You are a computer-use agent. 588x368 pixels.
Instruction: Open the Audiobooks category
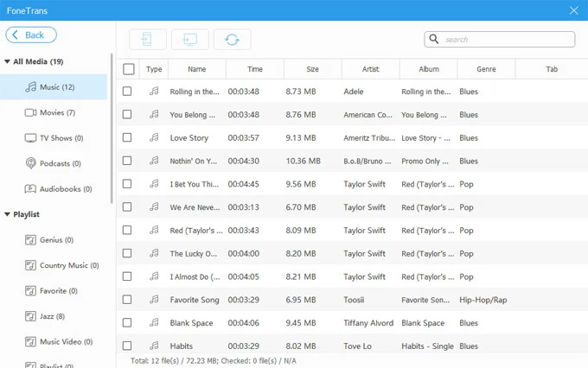coord(65,188)
